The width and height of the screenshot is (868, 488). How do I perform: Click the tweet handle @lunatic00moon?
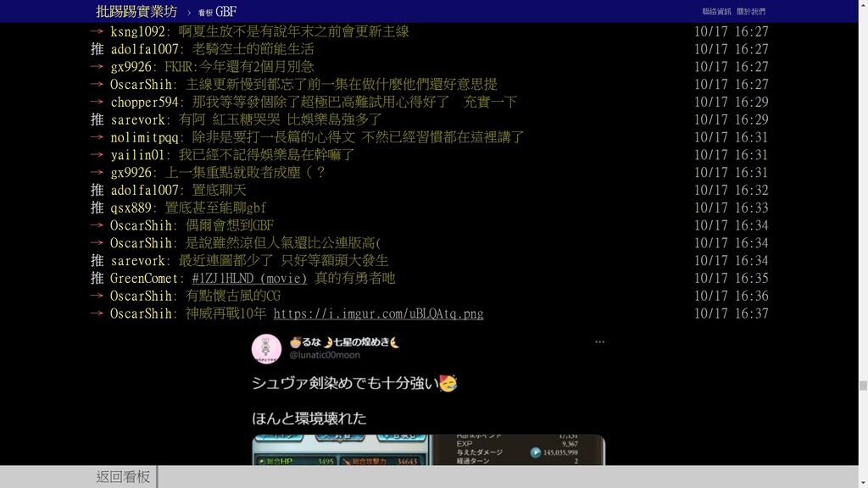tap(325, 355)
